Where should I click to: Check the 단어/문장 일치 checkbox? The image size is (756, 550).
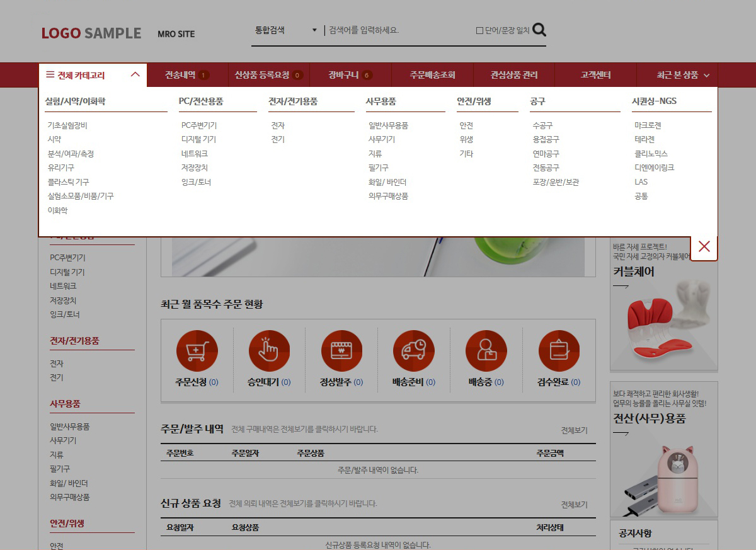tap(478, 29)
